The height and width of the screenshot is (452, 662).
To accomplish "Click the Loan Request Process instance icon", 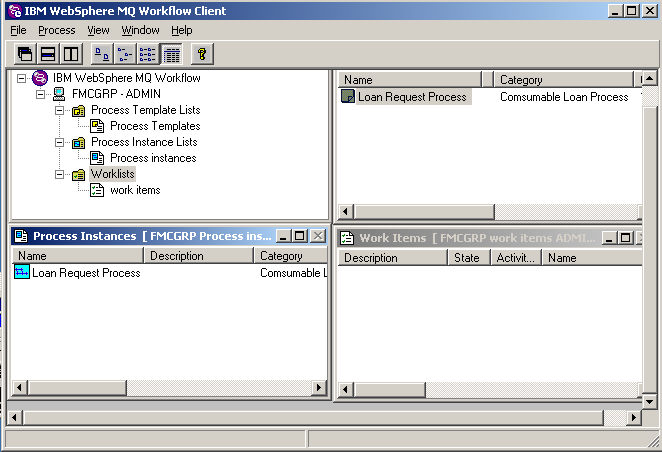I will point(22,272).
